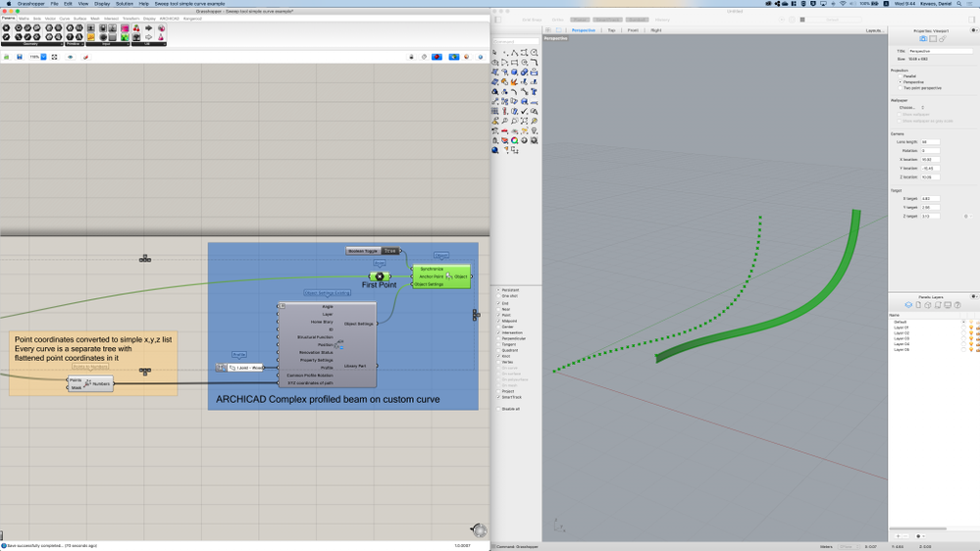The height and width of the screenshot is (551, 980).
Task: Toggle the Persistent osnap checkbox
Action: [498, 290]
